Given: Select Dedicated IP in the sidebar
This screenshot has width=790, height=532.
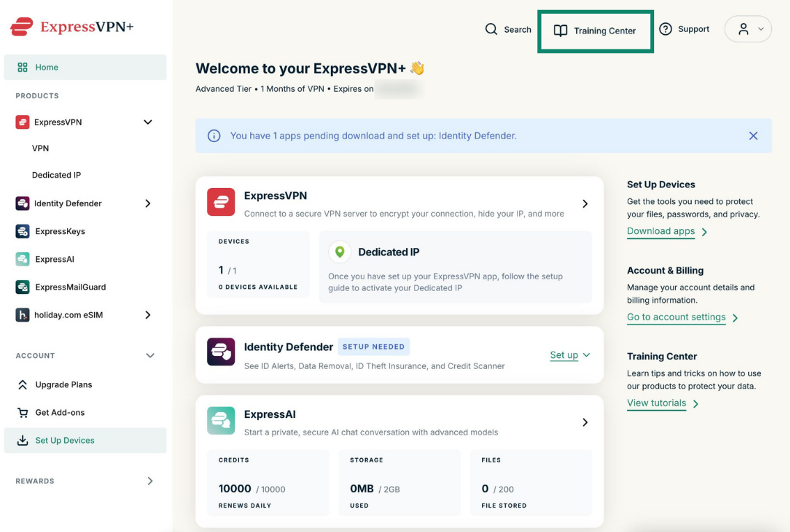Looking at the screenshot, I should (x=56, y=175).
